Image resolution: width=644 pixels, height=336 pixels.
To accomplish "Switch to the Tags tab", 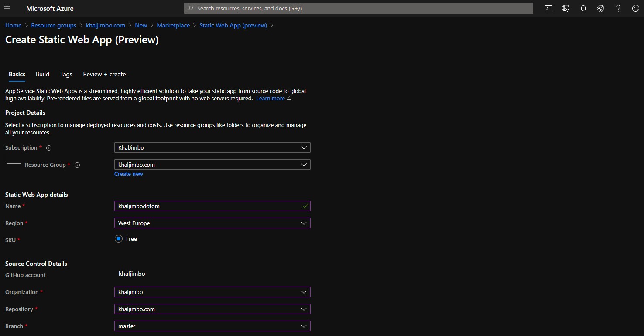I will [x=66, y=74].
